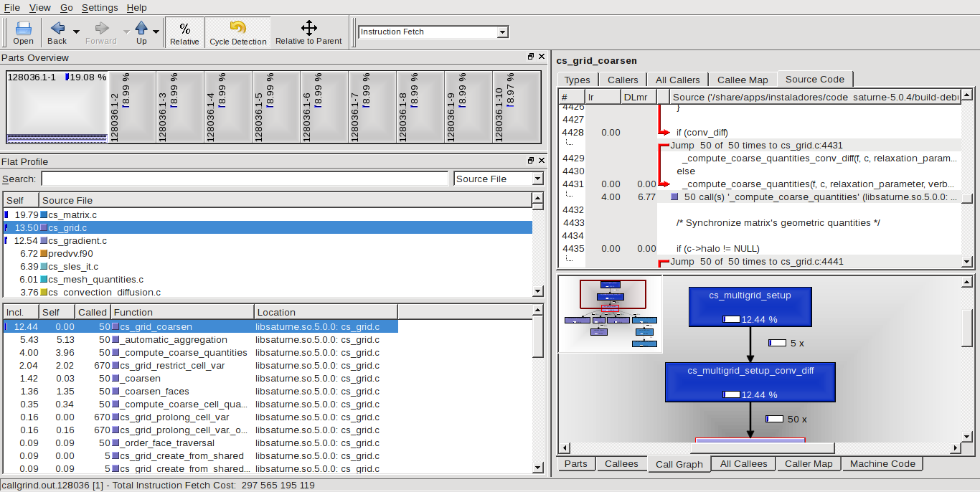Click the Open file toolbar icon
Screen dimensions: 980x492
(23, 33)
